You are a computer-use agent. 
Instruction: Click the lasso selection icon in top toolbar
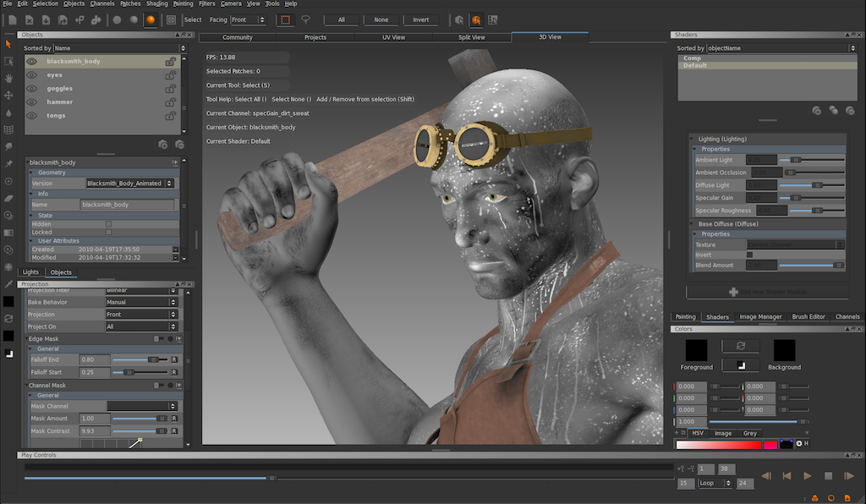click(305, 19)
